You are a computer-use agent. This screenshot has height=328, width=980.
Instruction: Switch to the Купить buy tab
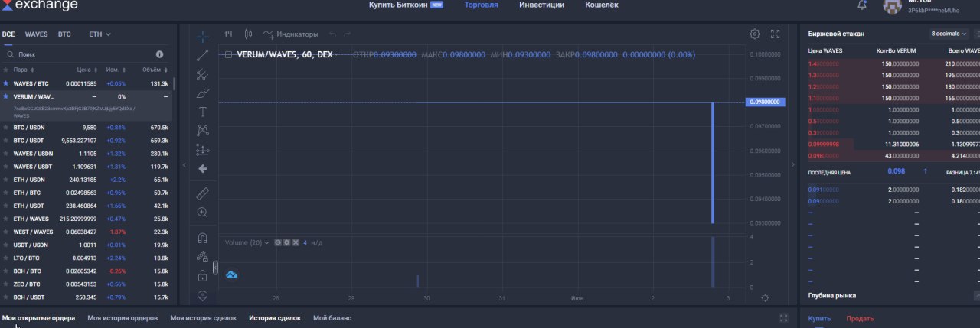819,318
